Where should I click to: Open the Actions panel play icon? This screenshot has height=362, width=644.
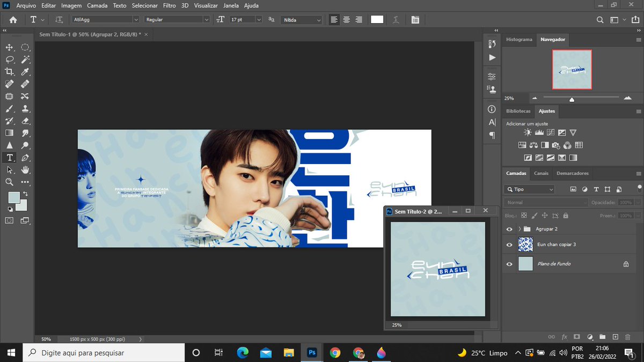[x=492, y=57]
